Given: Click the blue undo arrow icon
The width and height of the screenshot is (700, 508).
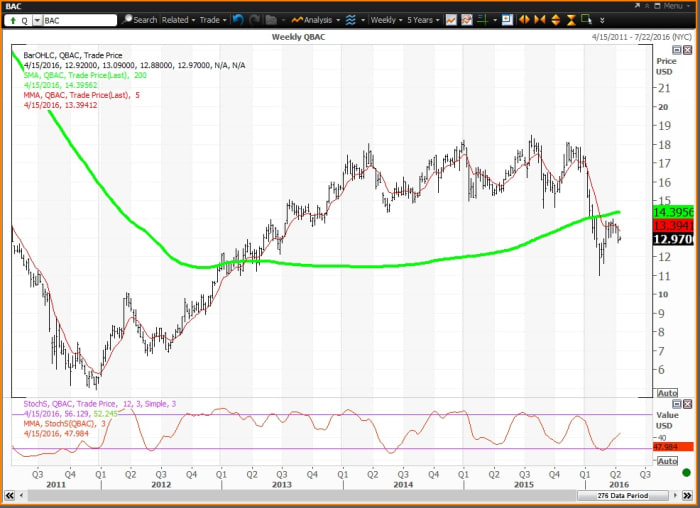Looking at the screenshot, I should [x=240, y=19].
